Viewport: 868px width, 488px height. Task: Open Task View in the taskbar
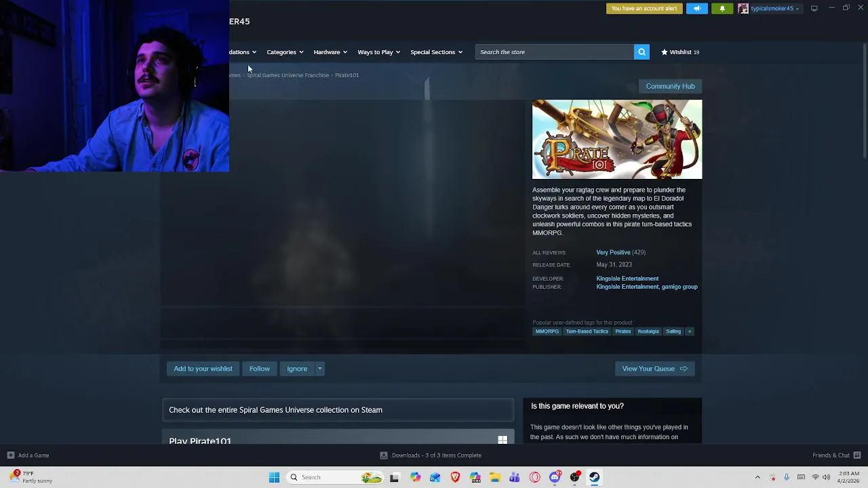tap(394, 477)
